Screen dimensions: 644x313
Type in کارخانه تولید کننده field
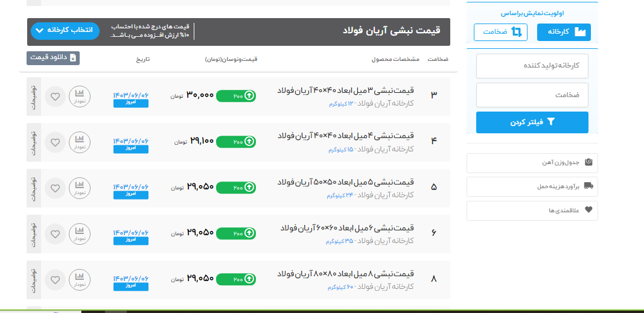click(x=532, y=66)
